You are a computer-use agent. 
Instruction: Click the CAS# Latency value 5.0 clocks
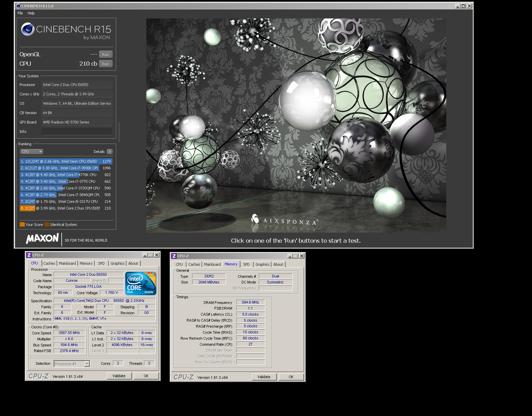point(250,314)
